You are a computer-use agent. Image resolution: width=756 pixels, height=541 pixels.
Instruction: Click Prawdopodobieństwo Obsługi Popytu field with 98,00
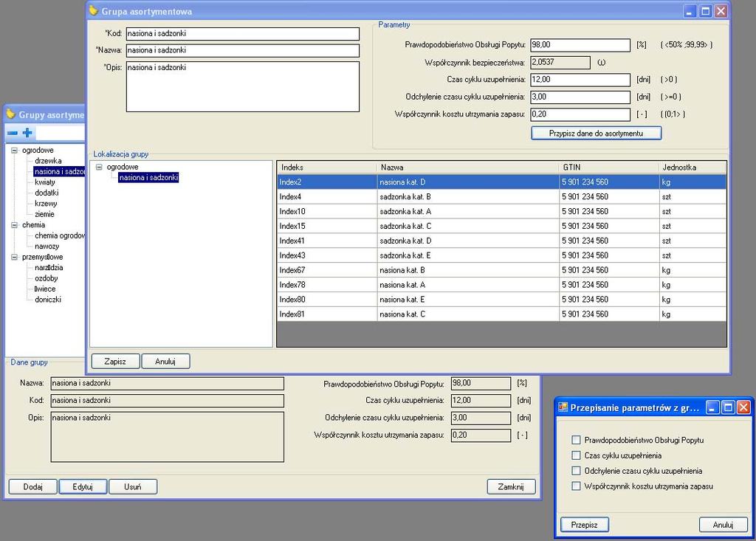point(580,45)
